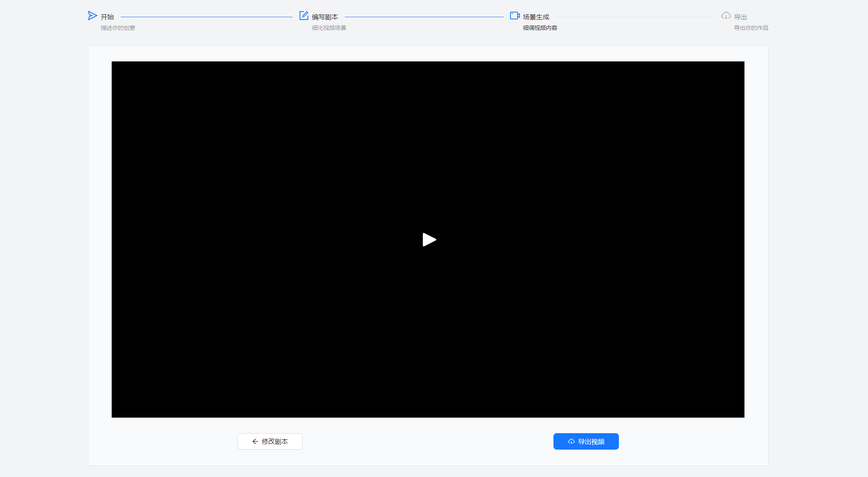Click the paper-plane icon beside 开始

(x=92, y=16)
